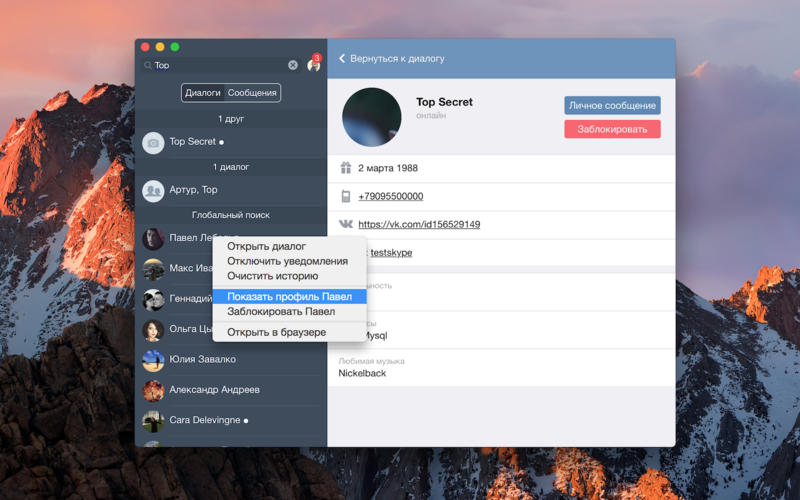Screen dimensions: 800x500
Task: Close the window with red button
Action: [145, 47]
